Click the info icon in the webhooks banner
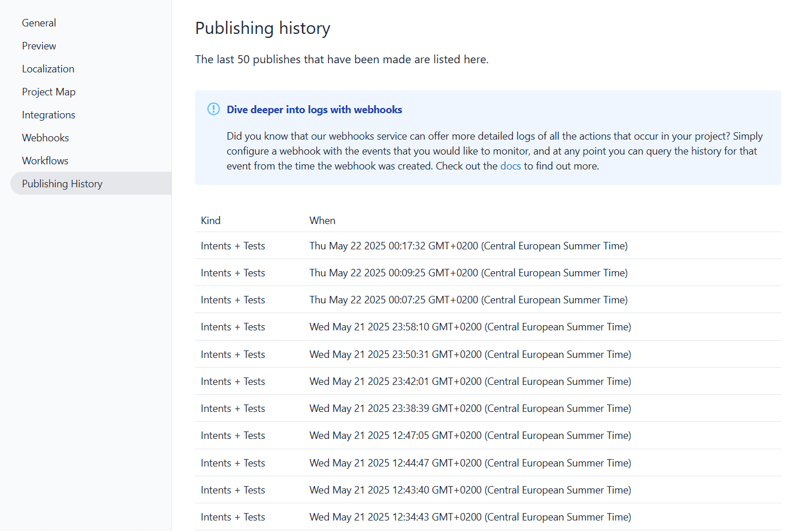This screenshot has width=797, height=532. 213,109
